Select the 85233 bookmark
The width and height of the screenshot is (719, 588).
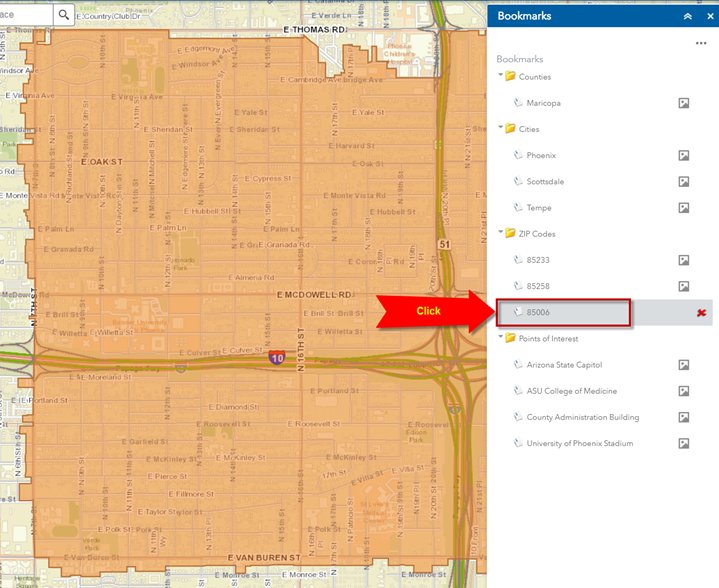click(538, 260)
